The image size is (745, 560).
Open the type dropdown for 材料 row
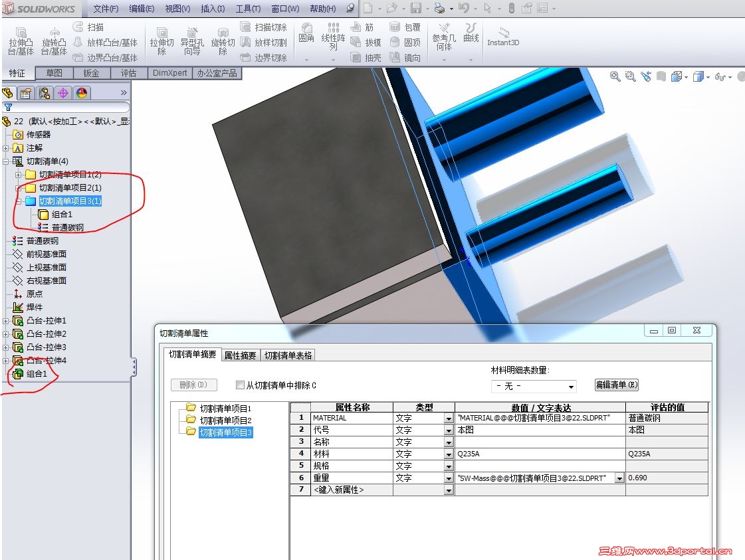point(449,454)
